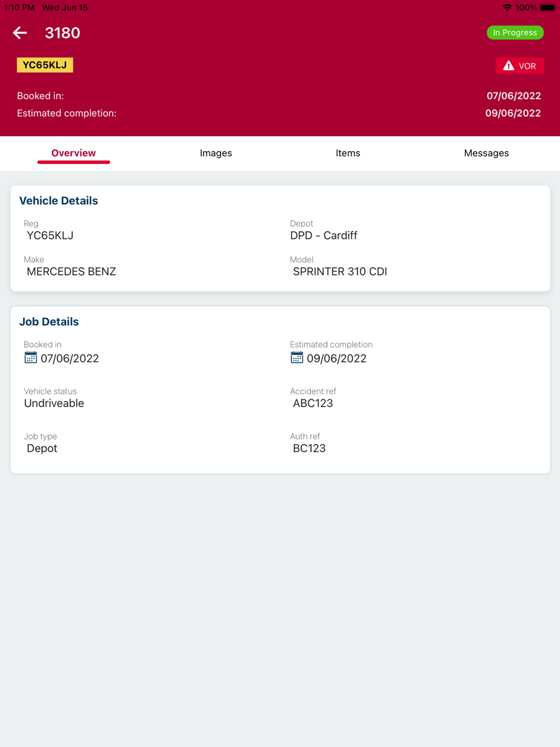
Task: Select the Accident ref value ABC123
Action: 313,403
